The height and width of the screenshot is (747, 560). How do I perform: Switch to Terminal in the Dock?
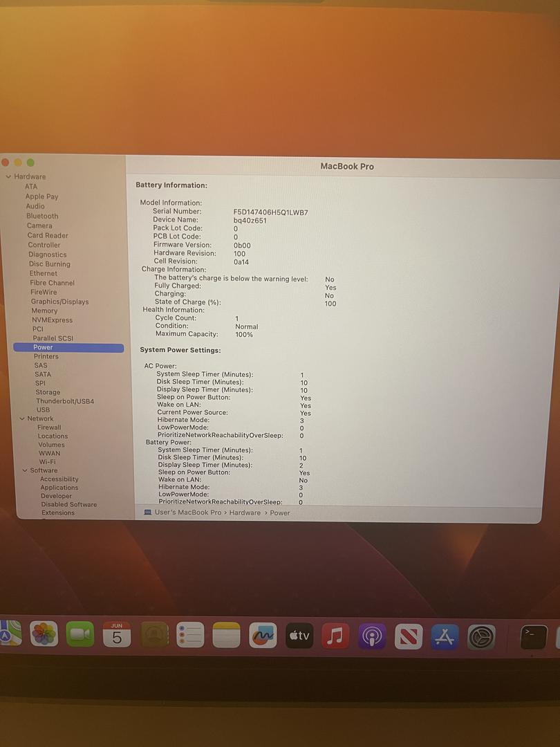click(534, 638)
